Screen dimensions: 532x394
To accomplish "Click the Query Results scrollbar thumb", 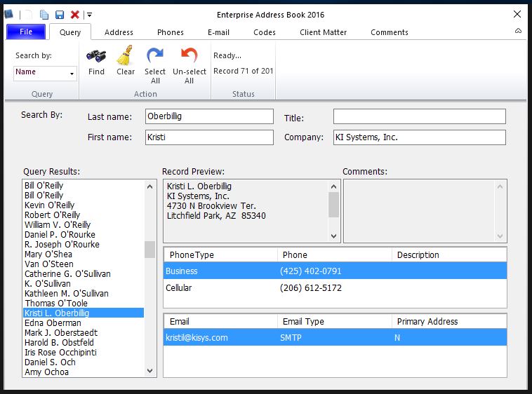I will pyautogui.click(x=149, y=250).
